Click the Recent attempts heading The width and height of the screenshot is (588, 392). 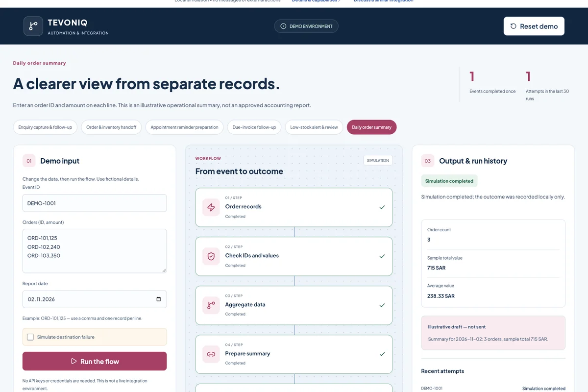[x=442, y=371]
